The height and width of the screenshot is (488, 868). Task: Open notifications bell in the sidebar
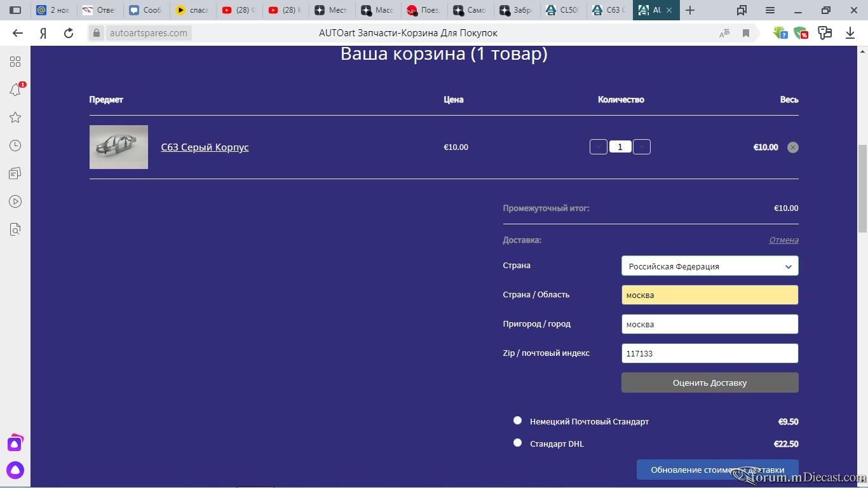pyautogui.click(x=15, y=90)
